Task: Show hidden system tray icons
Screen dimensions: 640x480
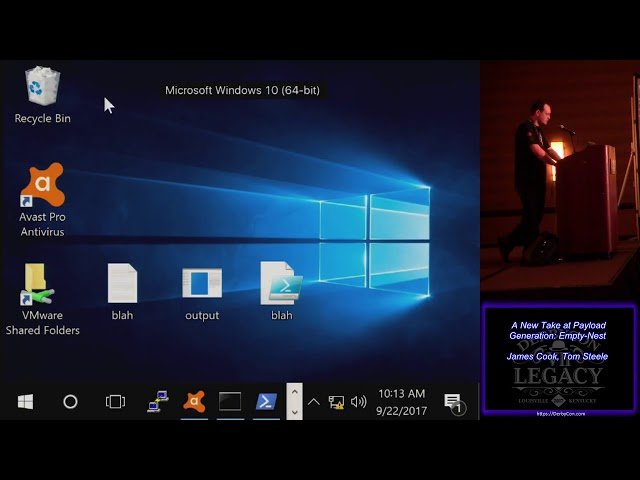Action: click(x=313, y=402)
